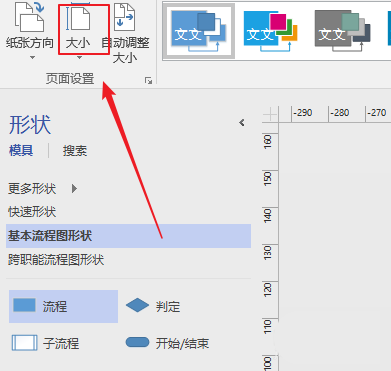This screenshot has height=371, width=391.
Task: Apply the blue theme thumbnail
Action: pos(199,31)
